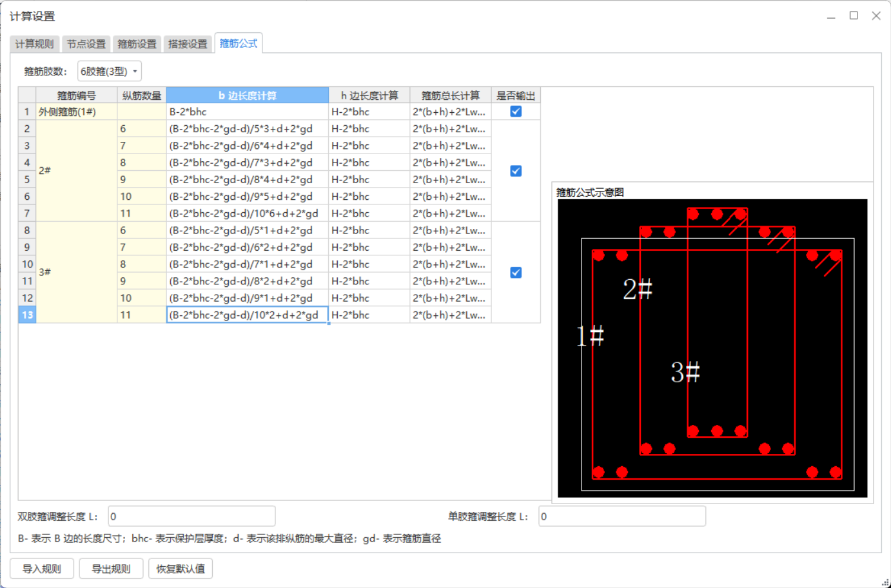The image size is (891, 588).
Task: Click the 3# label in the stirrup diagram
Action: [685, 372]
